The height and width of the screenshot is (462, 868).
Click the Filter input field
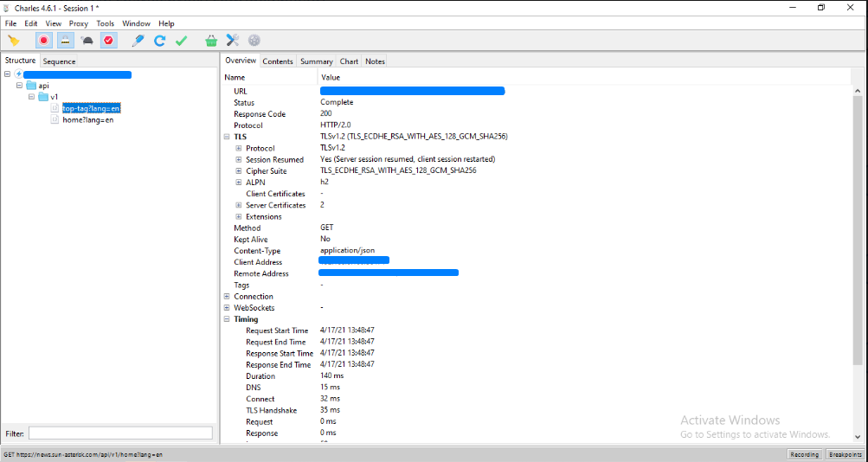tap(120, 433)
